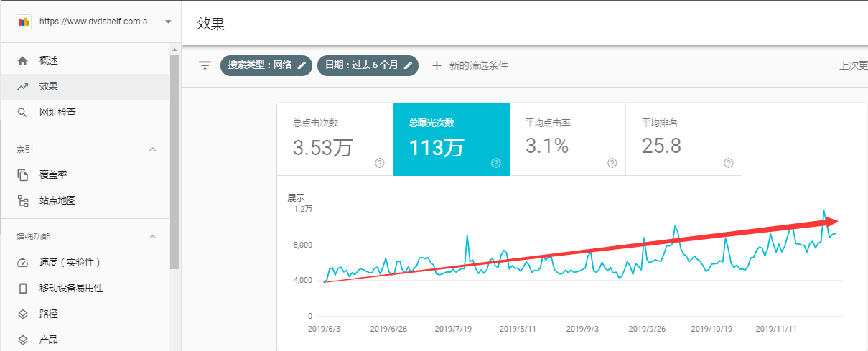Click the 增强功能 section heading
The height and width of the screenshot is (351, 868).
(x=34, y=237)
